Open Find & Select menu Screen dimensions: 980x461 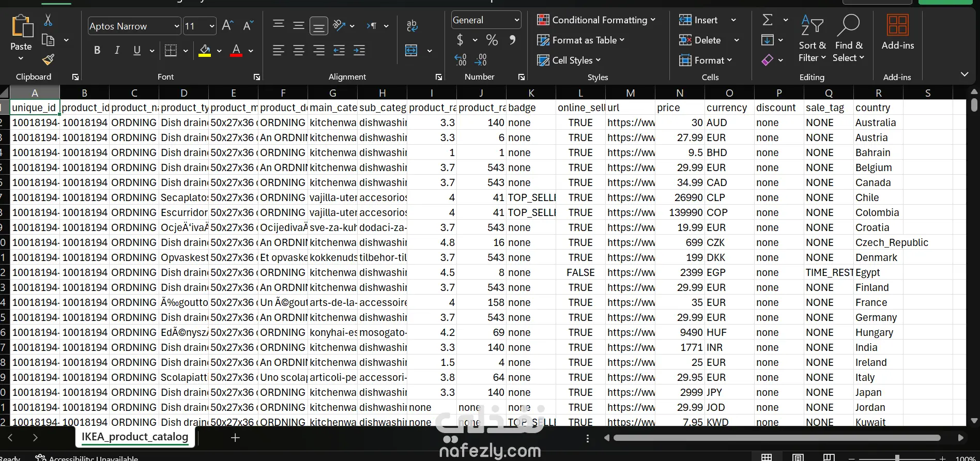pos(848,39)
